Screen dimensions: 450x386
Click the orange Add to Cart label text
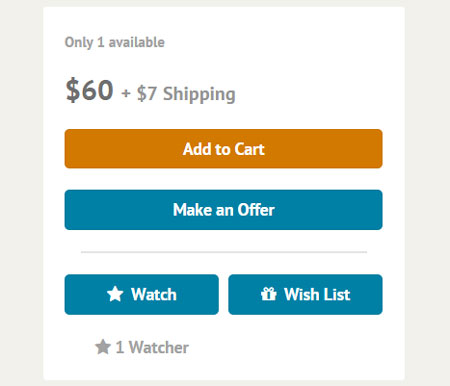pos(224,149)
